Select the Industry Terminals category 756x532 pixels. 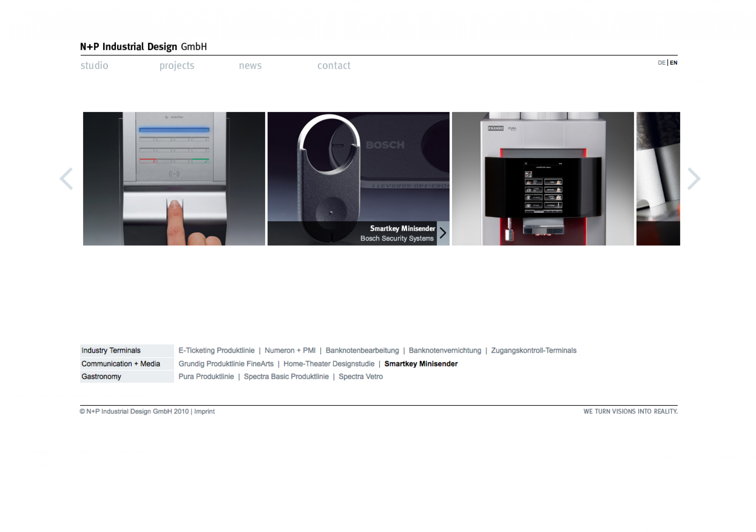tap(111, 350)
